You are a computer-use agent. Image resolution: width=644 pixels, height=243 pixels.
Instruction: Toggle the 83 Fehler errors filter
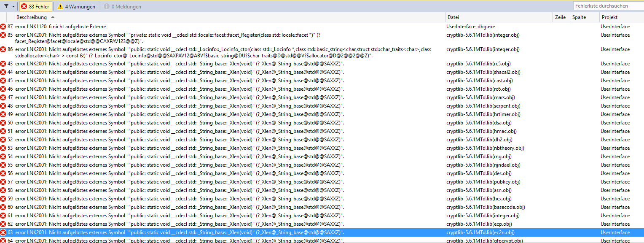pos(36,6)
